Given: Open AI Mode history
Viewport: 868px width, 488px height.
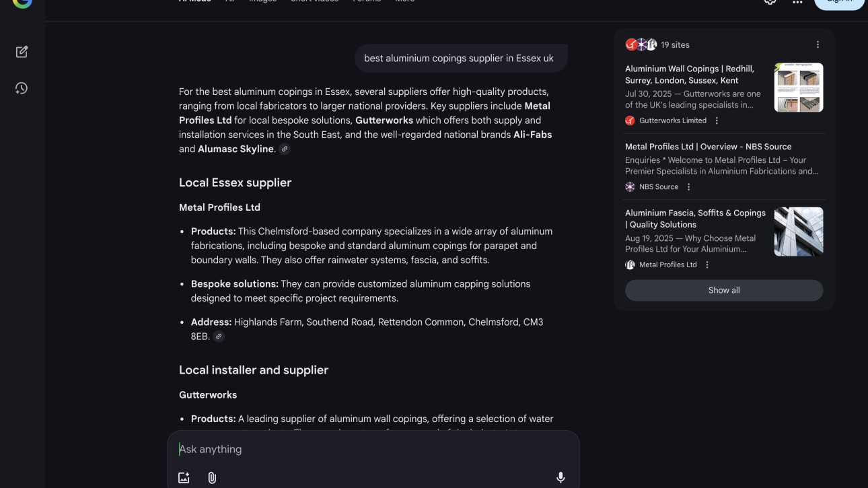Looking at the screenshot, I should (22, 88).
